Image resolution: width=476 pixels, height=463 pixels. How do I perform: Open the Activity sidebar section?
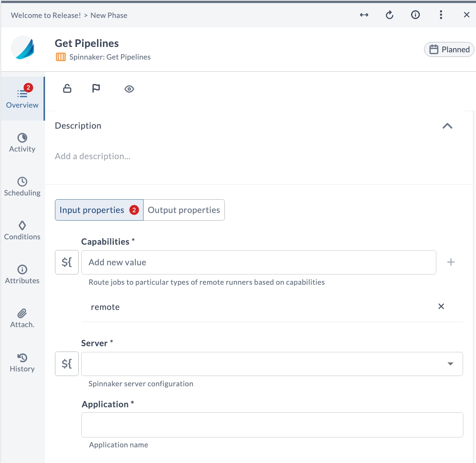coord(22,143)
